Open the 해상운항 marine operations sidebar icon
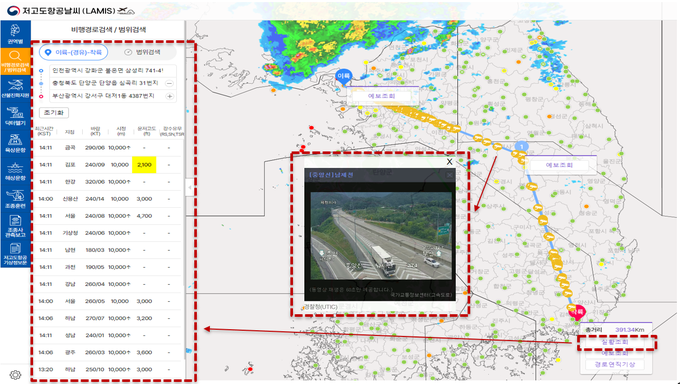This screenshot has height=384, width=680. tap(15, 171)
